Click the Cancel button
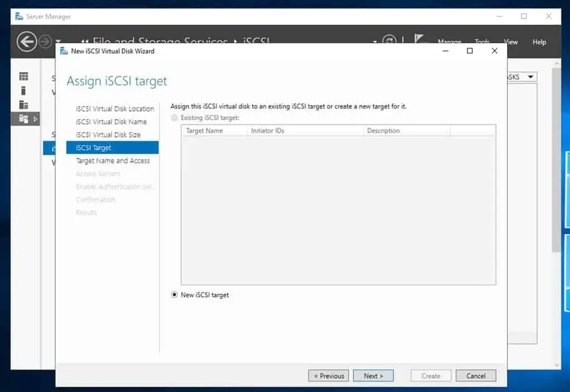570x392 pixels. (476, 376)
